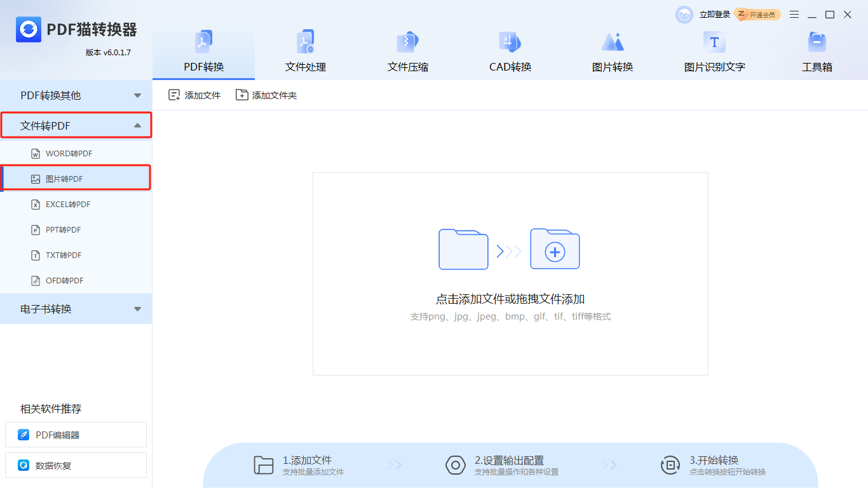Switch to the 图片转换 tab
868x488 pixels.
click(x=613, y=53)
